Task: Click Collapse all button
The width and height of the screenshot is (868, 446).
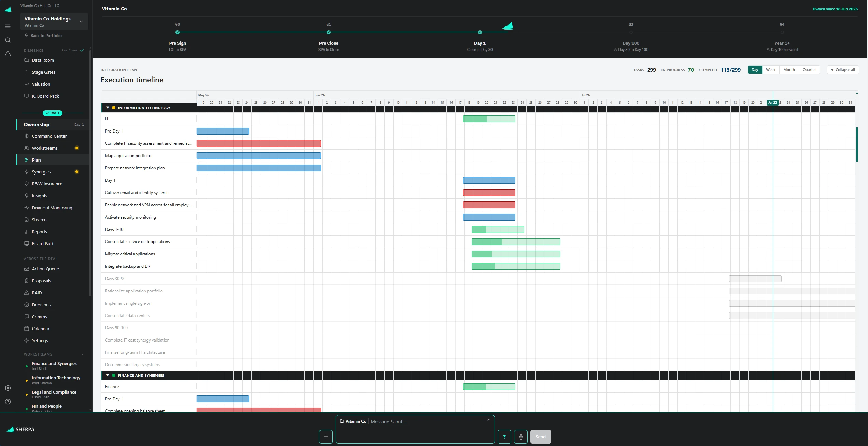Action: coord(843,70)
